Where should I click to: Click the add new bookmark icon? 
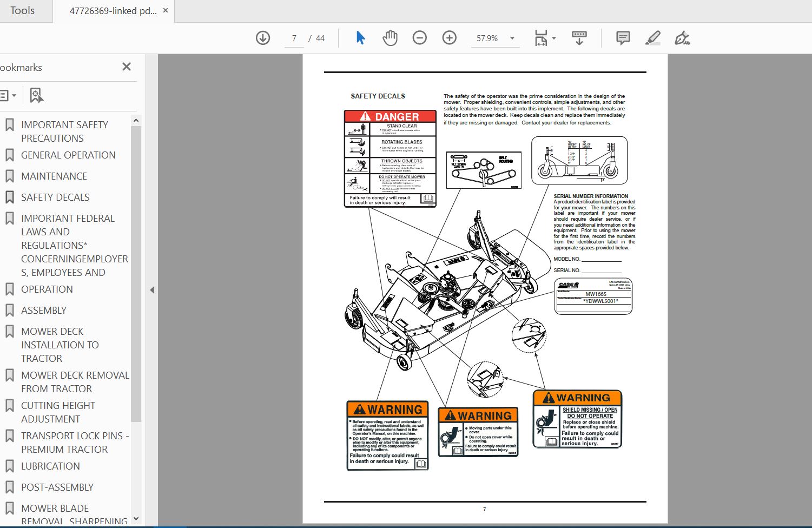click(x=36, y=96)
